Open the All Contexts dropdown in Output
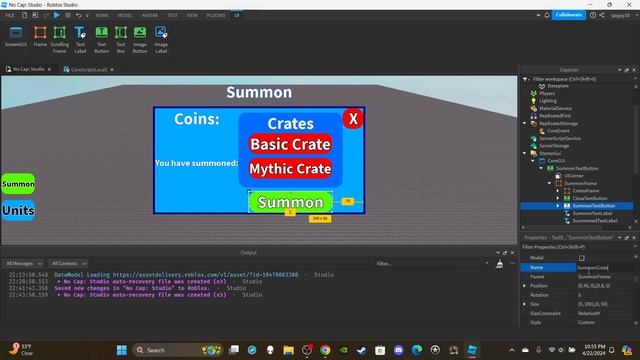 coord(68,264)
